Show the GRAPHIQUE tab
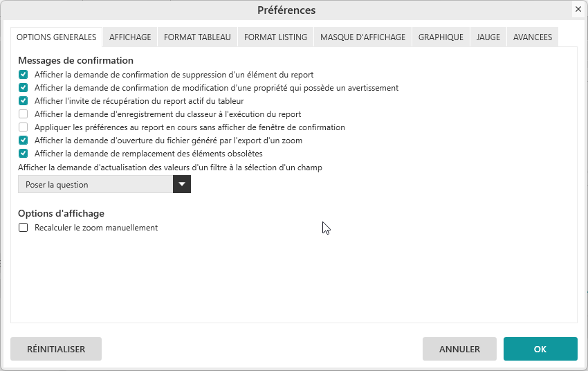This screenshot has height=371, width=588. (441, 37)
